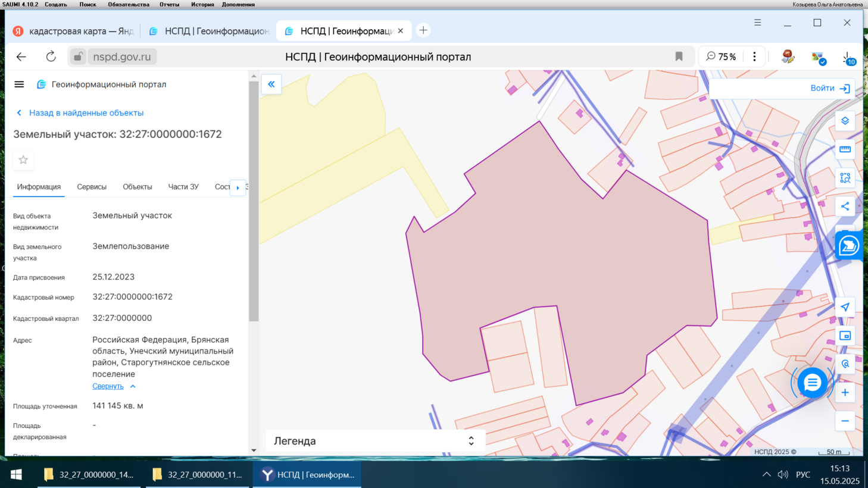Activate the area selection search tool
This screenshot has width=868, height=488.
[x=845, y=178]
